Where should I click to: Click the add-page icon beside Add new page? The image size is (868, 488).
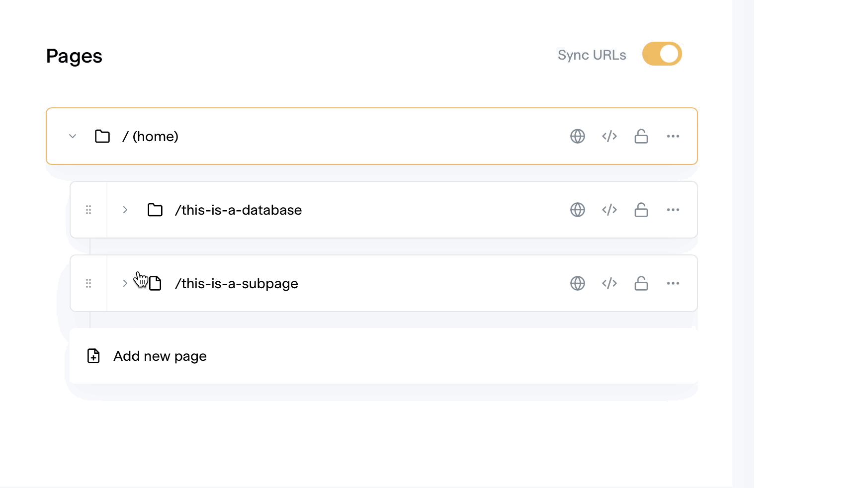click(93, 356)
